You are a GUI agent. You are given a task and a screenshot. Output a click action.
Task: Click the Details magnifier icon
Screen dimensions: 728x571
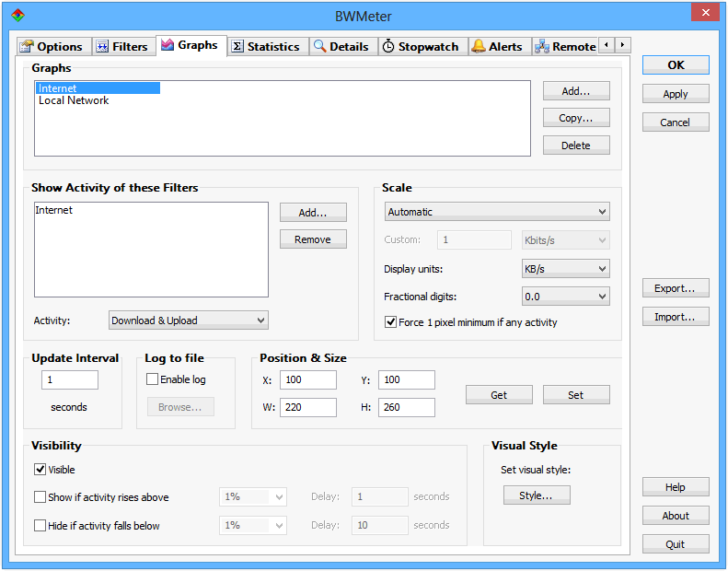click(320, 46)
